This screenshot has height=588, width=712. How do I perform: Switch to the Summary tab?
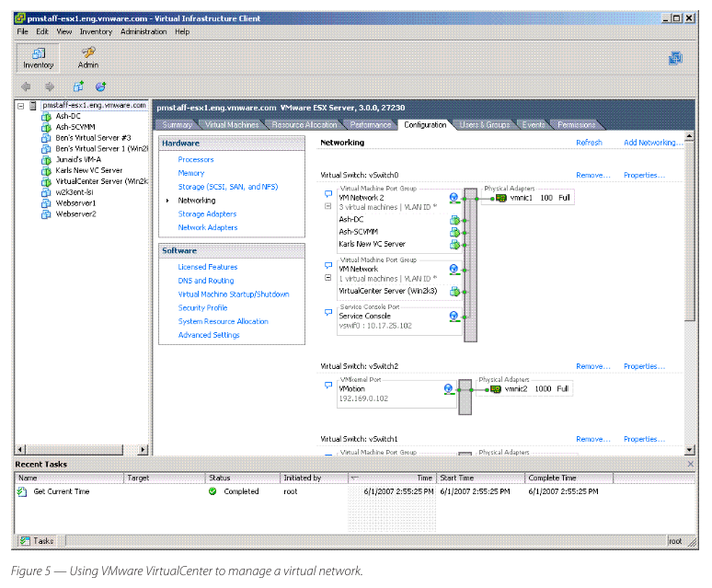pyautogui.click(x=178, y=125)
